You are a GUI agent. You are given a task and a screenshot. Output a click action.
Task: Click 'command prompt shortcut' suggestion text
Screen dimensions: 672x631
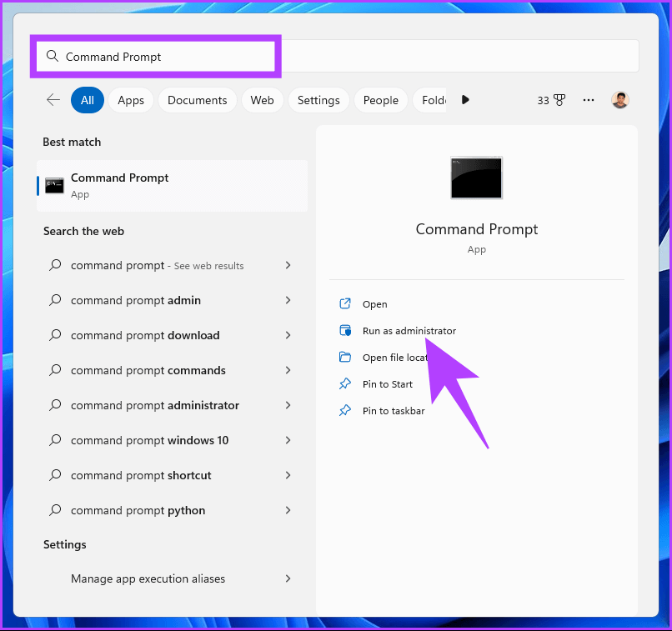[x=141, y=475]
